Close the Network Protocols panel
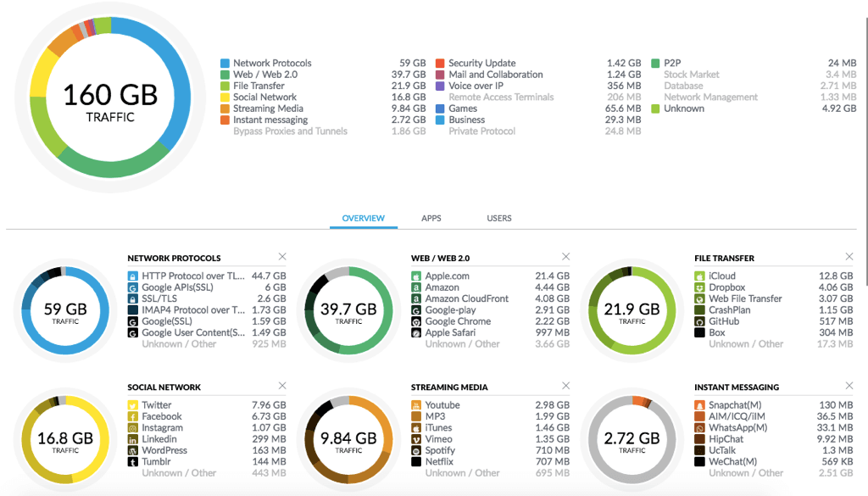The width and height of the screenshot is (868, 496). [282, 257]
